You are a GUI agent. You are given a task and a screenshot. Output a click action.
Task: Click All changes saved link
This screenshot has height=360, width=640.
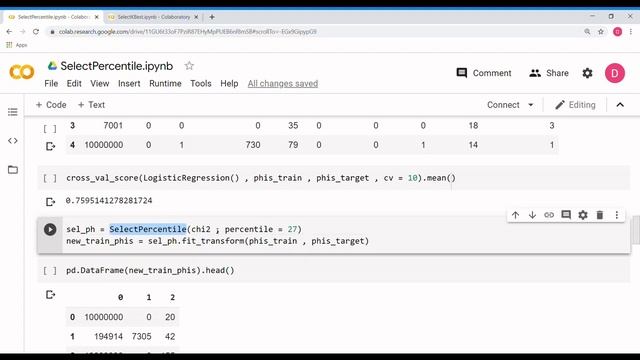click(x=283, y=83)
